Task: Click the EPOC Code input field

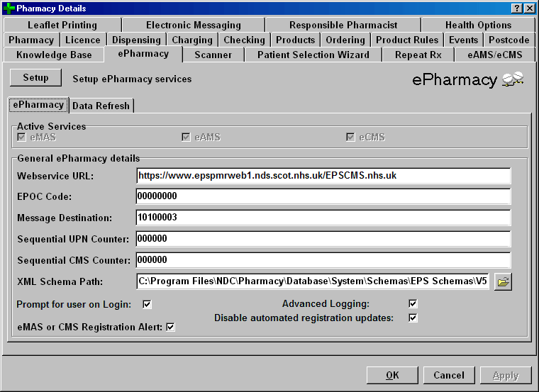Action: [x=323, y=196]
